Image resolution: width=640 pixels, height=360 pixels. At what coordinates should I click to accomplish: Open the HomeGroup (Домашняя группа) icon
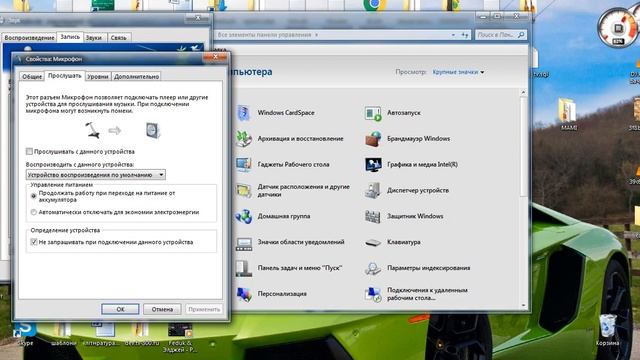click(x=244, y=216)
